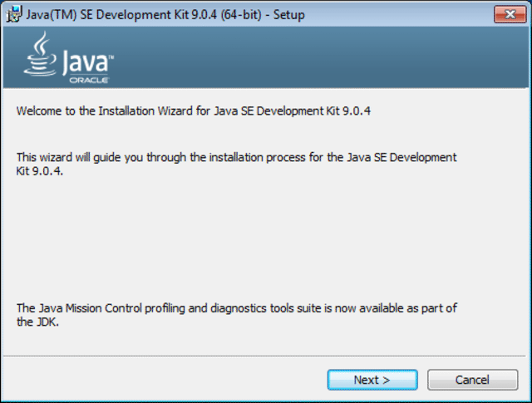
Task: Click the Next > button
Action: pyautogui.click(x=372, y=380)
